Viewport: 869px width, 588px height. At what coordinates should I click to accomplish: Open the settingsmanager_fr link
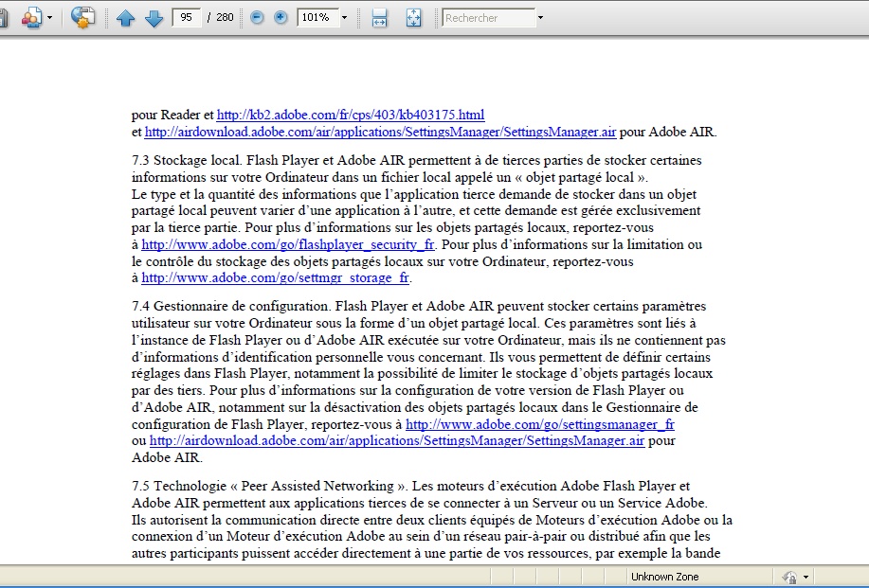[540, 424]
